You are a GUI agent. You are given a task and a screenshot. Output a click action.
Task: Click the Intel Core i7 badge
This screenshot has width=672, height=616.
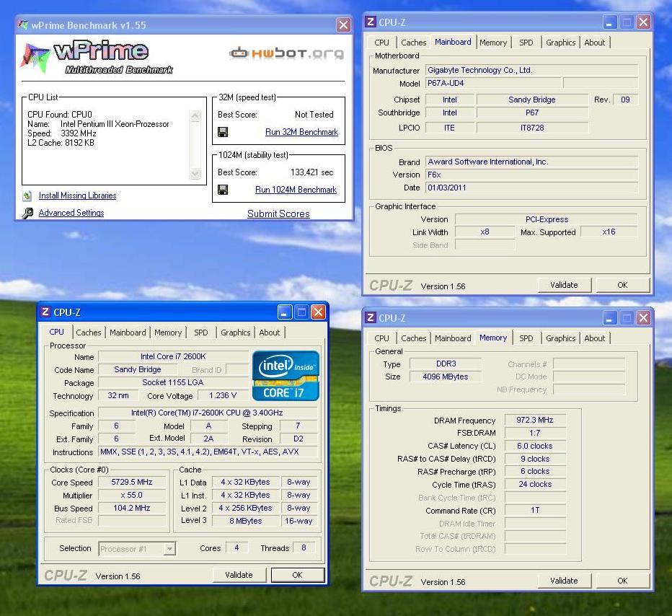coord(286,376)
